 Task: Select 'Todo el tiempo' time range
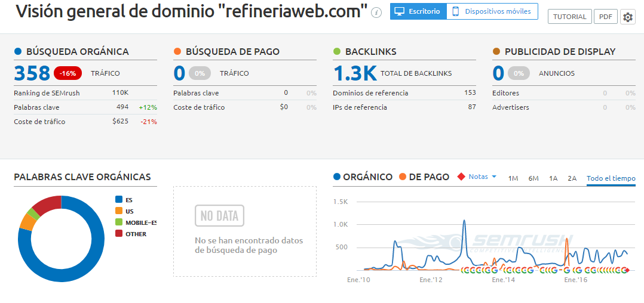point(611,178)
